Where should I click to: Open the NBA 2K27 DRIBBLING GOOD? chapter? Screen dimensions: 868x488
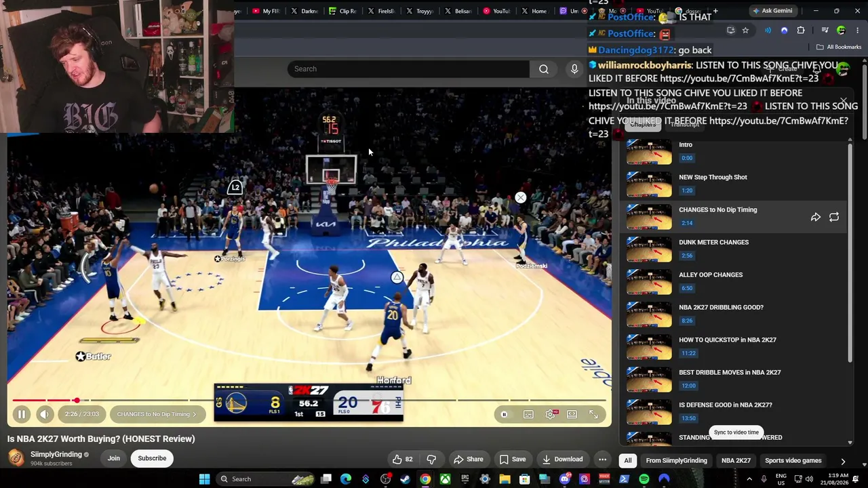735,314
